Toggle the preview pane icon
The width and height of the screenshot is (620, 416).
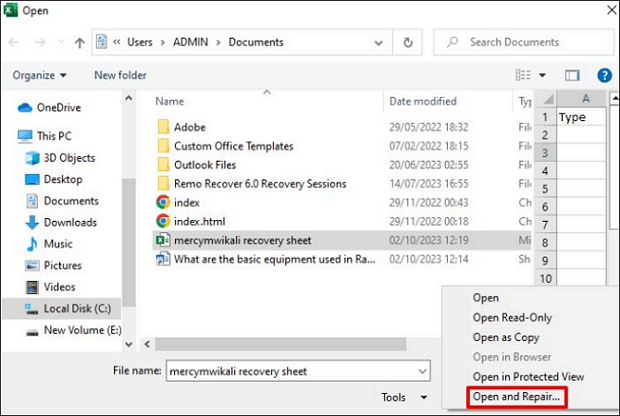(x=572, y=75)
